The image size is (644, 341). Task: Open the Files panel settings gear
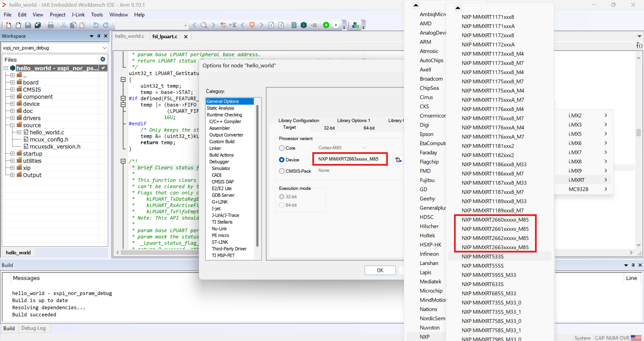point(103,59)
